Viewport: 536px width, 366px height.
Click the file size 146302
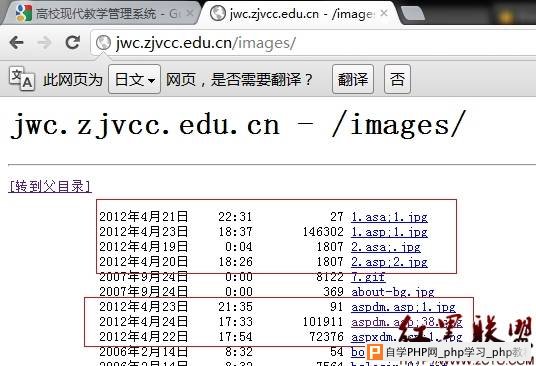pyautogui.click(x=323, y=232)
